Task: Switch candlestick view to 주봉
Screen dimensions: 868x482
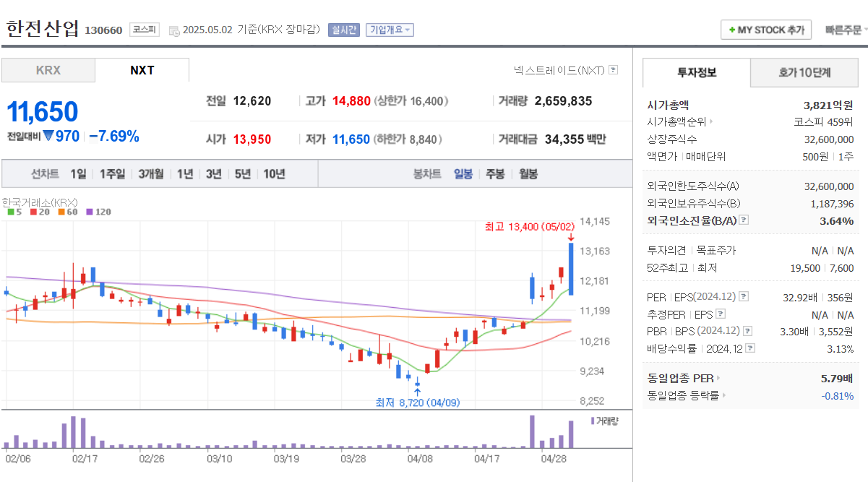Action: [x=494, y=173]
